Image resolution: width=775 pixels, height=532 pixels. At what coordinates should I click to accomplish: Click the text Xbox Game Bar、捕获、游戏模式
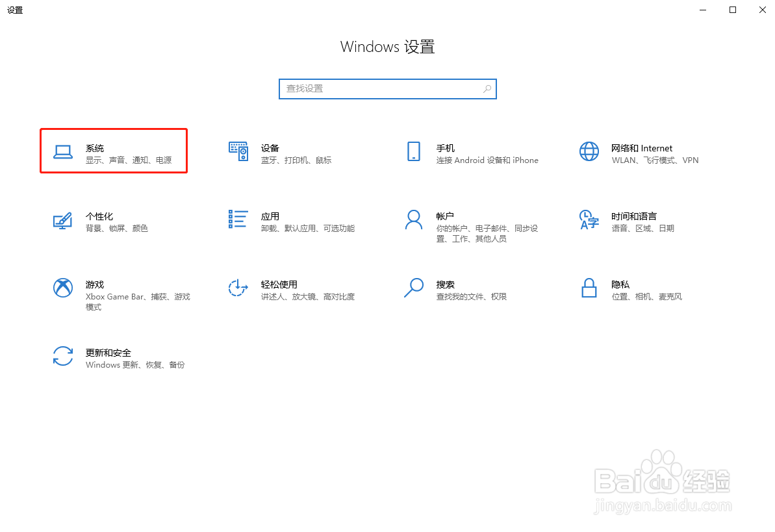pyautogui.click(x=138, y=301)
